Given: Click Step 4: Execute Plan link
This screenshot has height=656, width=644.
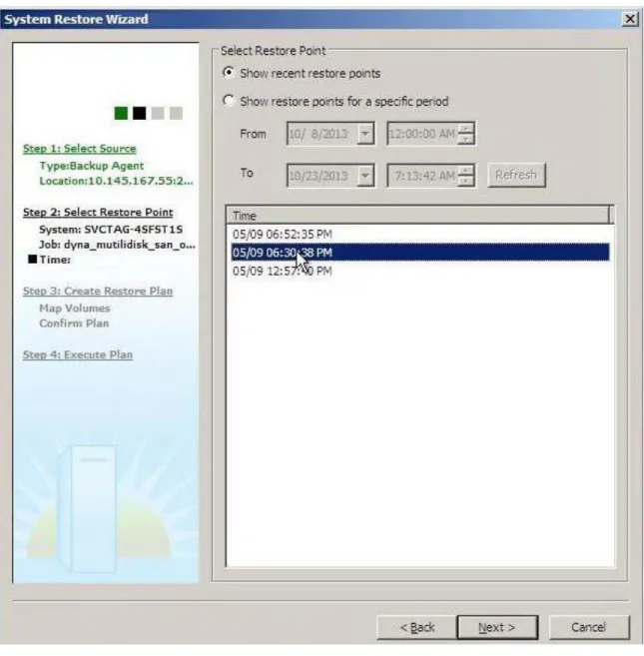Looking at the screenshot, I should tap(78, 354).
